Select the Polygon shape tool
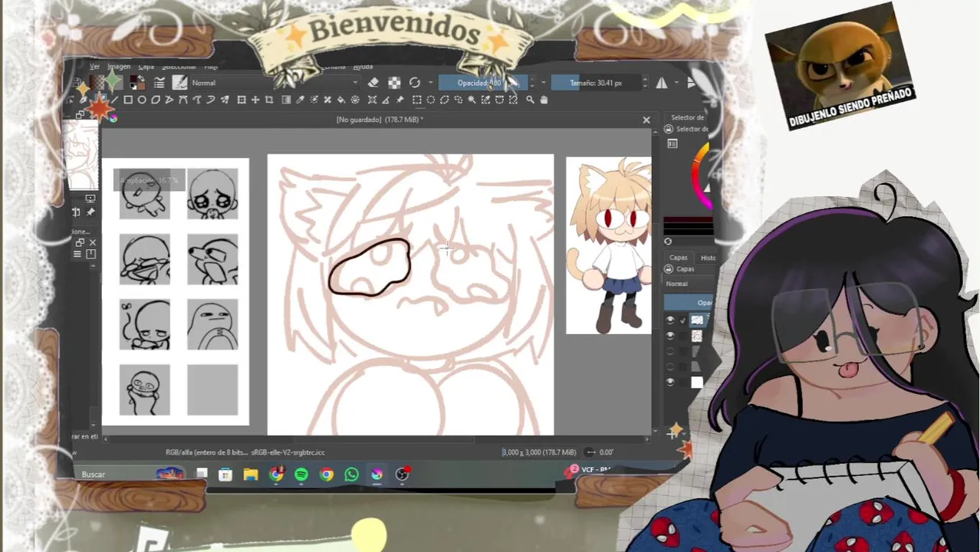 [156, 100]
